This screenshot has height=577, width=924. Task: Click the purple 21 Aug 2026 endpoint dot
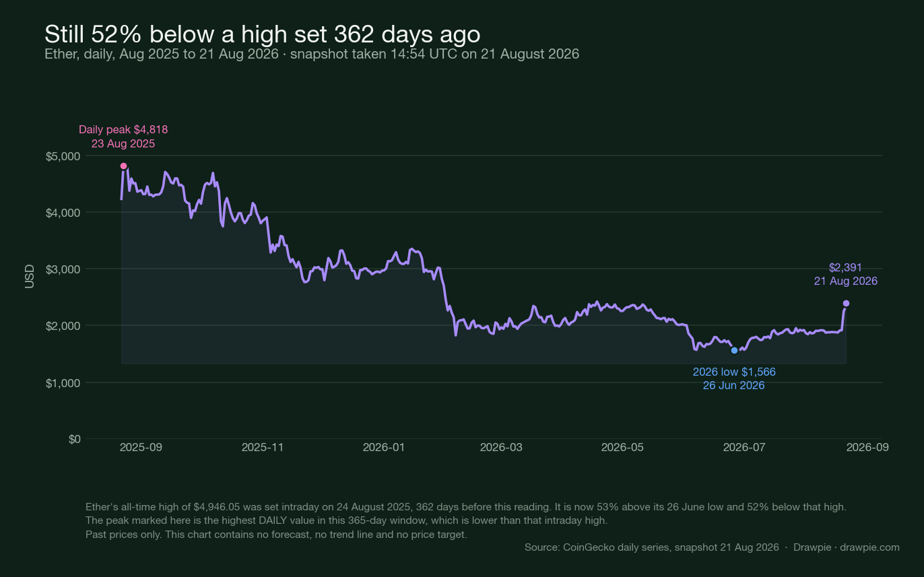click(x=846, y=303)
